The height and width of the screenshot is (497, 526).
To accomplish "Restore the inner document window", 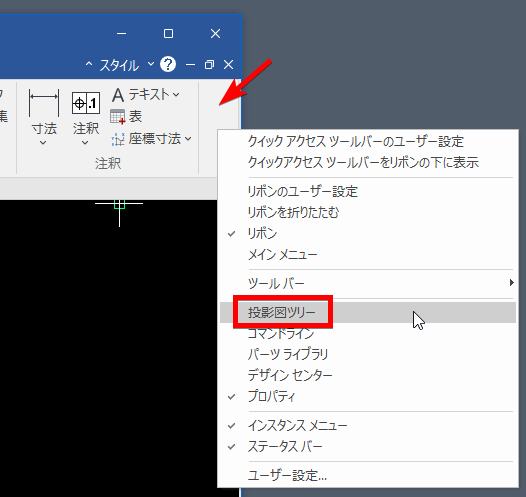I will (x=209, y=64).
